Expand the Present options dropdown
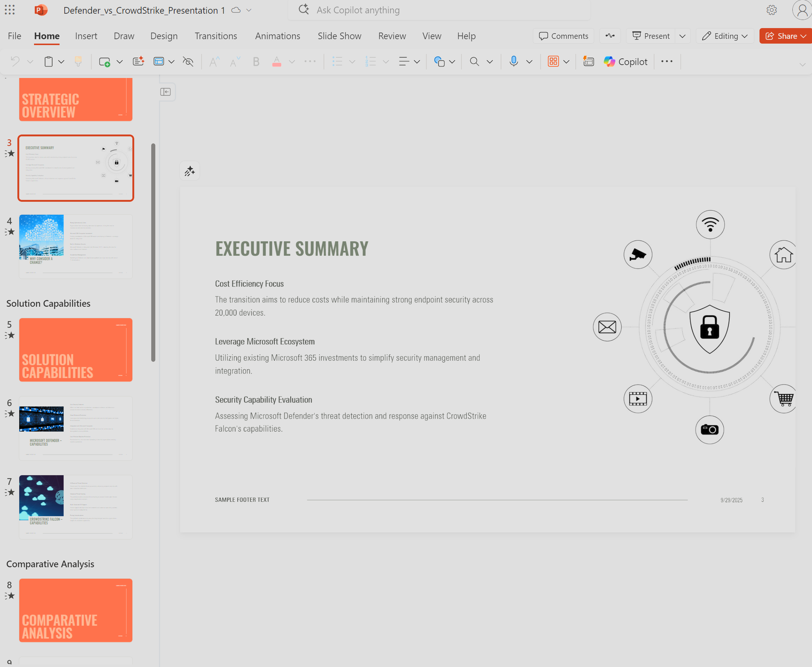Image resolution: width=812 pixels, height=667 pixels. pos(683,36)
